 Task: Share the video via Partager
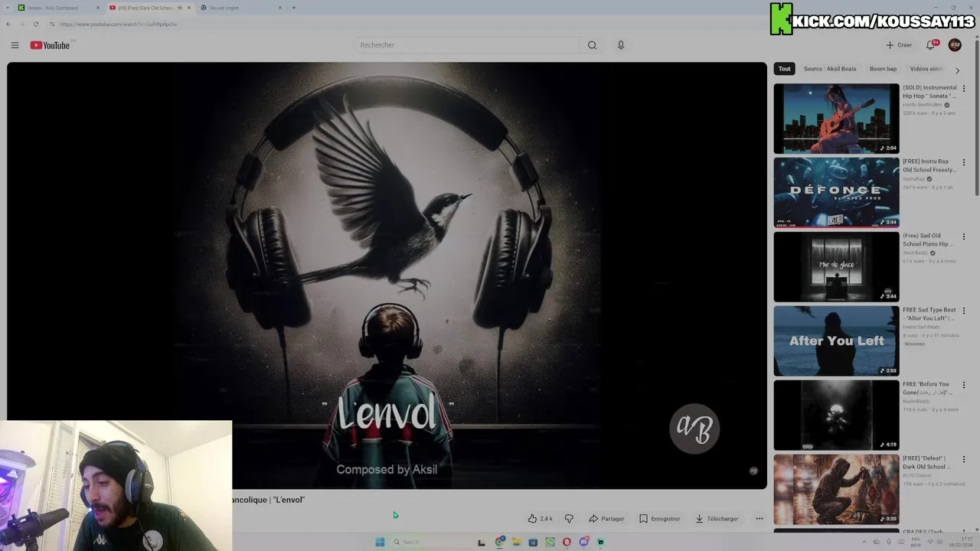coord(606,518)
